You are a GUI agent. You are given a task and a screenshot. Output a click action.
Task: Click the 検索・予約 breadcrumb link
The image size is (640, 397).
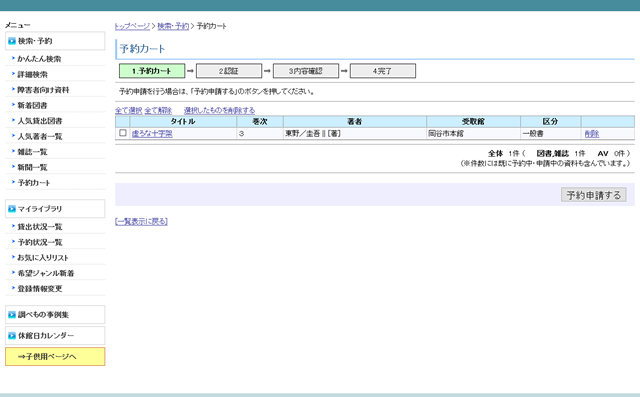point(173,26)
